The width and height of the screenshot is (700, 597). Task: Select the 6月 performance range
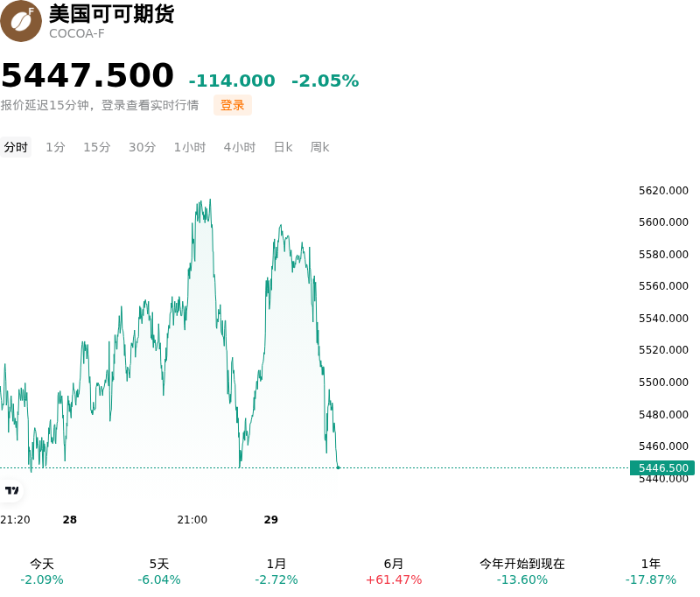pyautogui.click(x=394, y=572)
